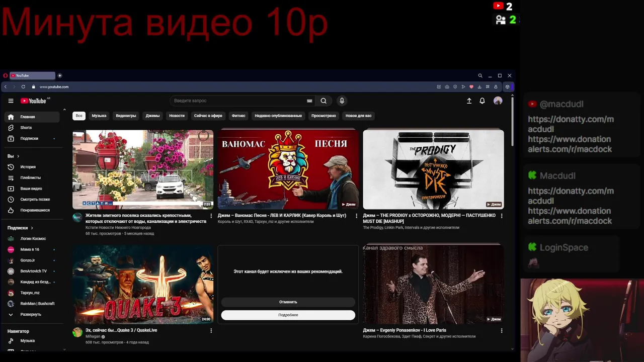Open The Prodigy Must Die thumbnail

pos(433,169)
